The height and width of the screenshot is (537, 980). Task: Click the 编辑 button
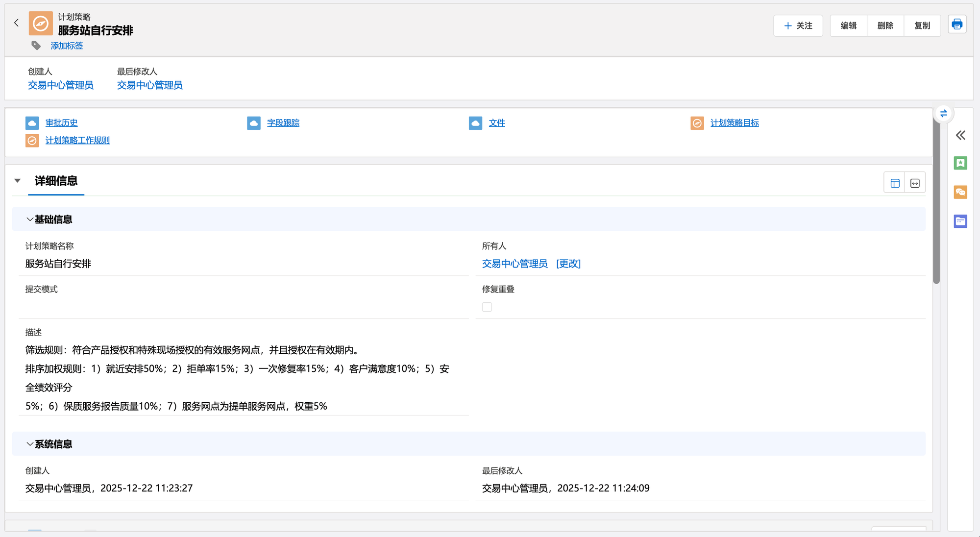click(x=848, y=25)
